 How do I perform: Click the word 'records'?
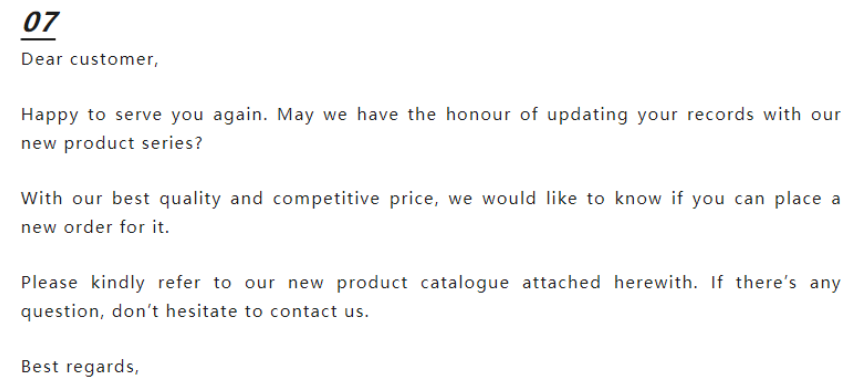click(x=720, y=114)
